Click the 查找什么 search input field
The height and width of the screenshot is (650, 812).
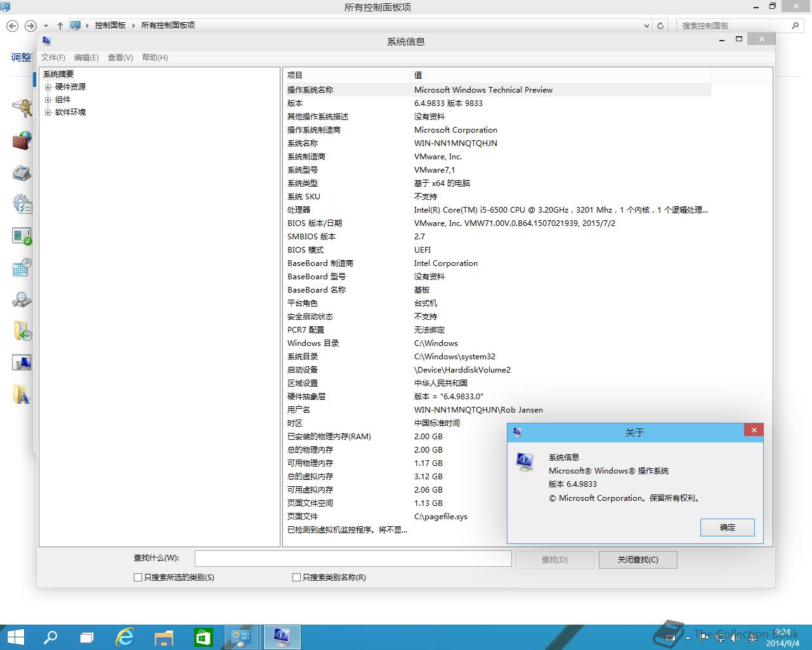(x=353, y=559)
